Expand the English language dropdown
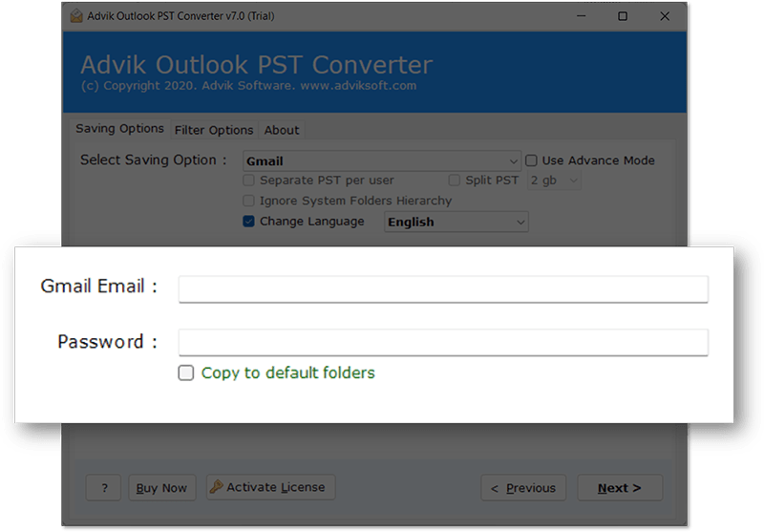Viewport: 764px width, 532px height. click(456, 222)
